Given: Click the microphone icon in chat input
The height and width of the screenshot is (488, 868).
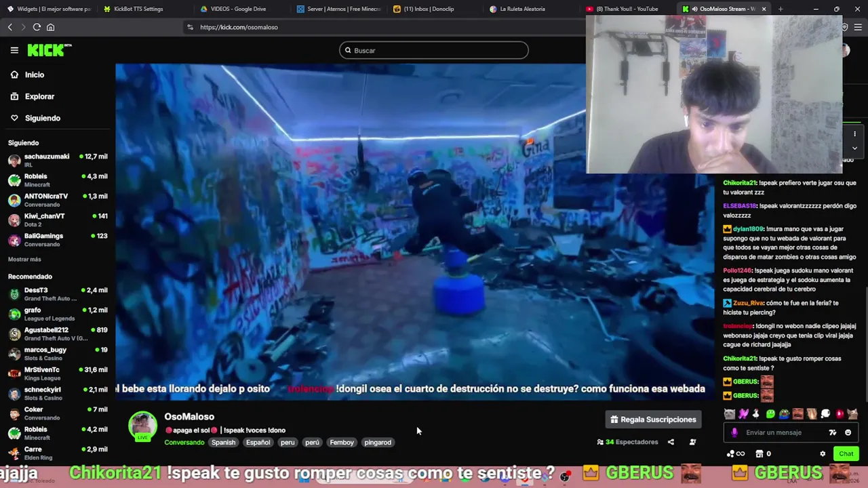Looking at the screenshot, I should (734, 432).
